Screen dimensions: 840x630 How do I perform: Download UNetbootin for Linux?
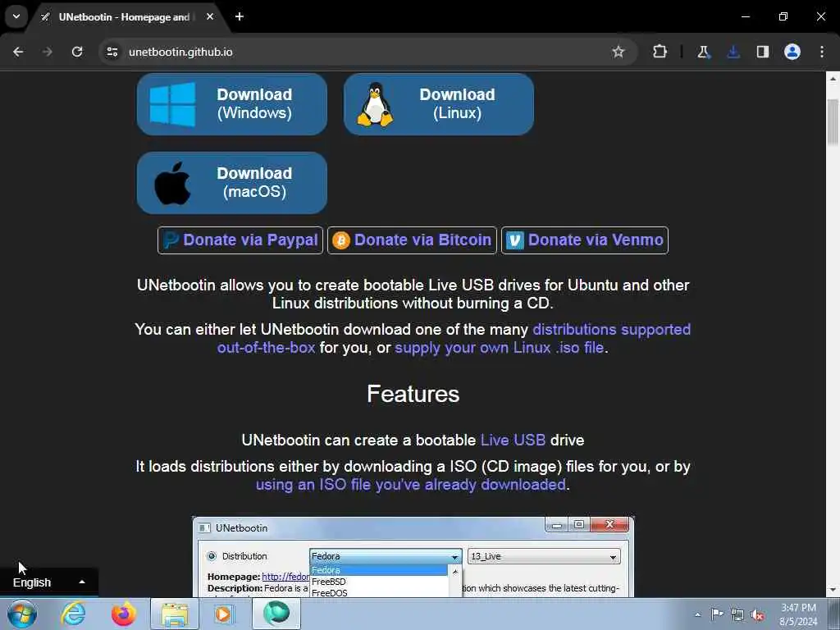[439, 104]
